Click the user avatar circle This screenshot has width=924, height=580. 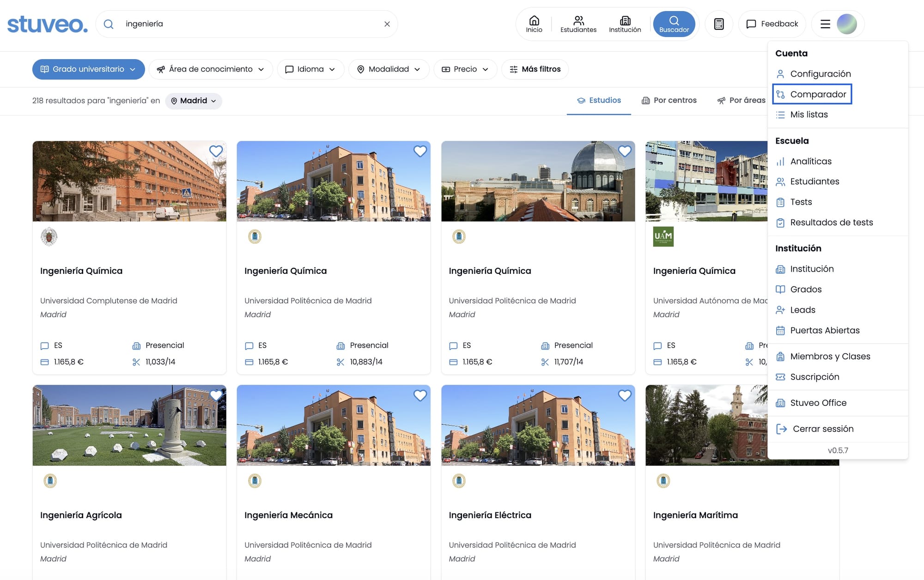coord(847,24)
